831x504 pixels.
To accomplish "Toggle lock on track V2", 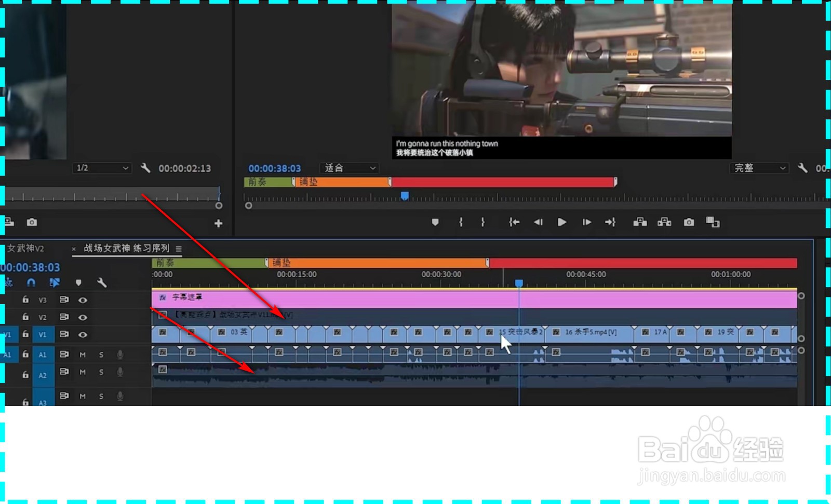I will pyautogui.click(x=25, y=317).
